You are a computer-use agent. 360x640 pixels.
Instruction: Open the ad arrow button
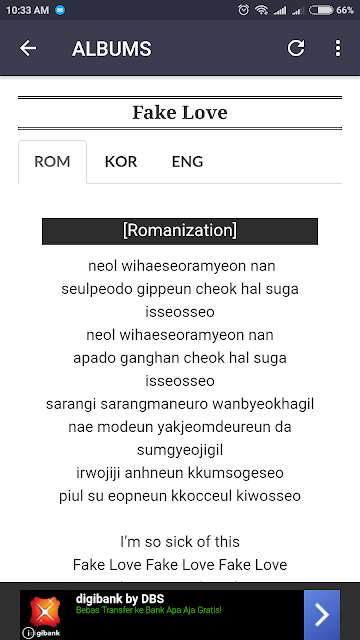pos(322,615)
